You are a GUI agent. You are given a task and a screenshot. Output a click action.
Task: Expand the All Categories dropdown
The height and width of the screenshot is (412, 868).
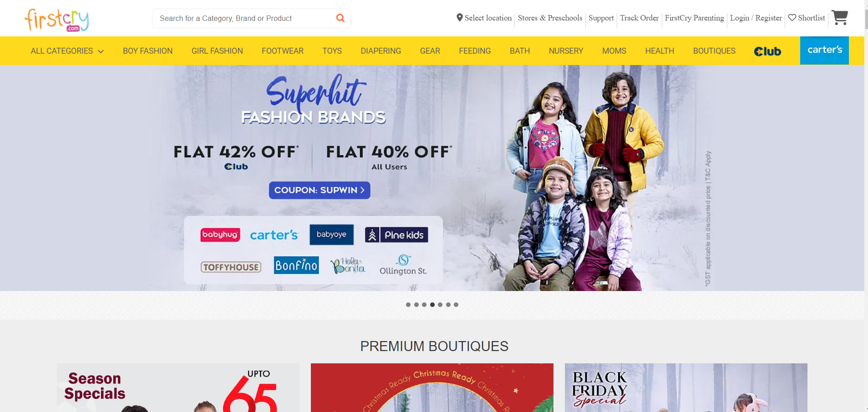pos(67,51)
